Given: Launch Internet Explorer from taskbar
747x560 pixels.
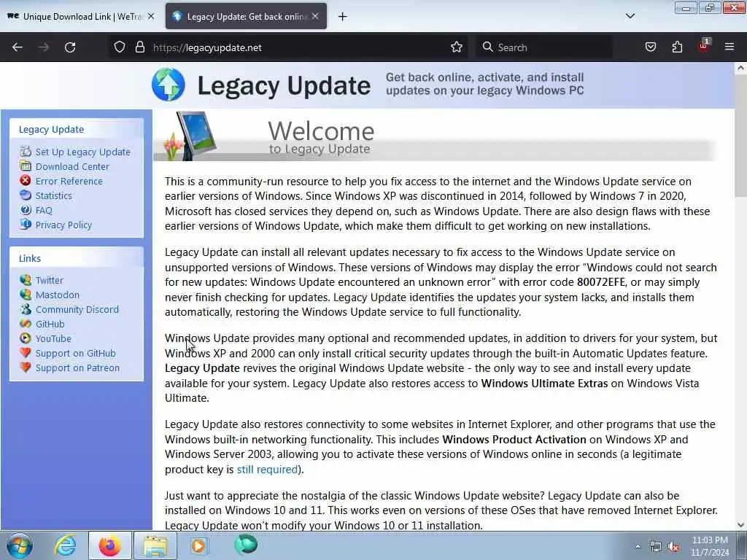Looking at the screenshot, I should tap(65, 545).
